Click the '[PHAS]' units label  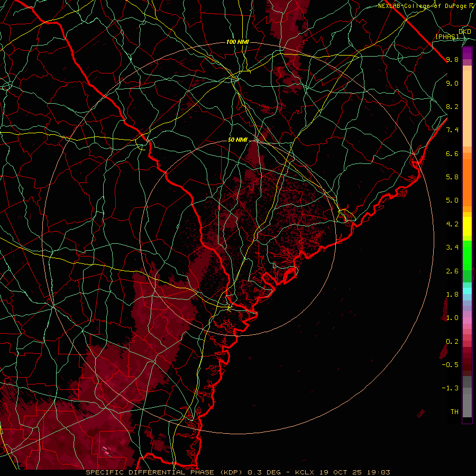447,37
